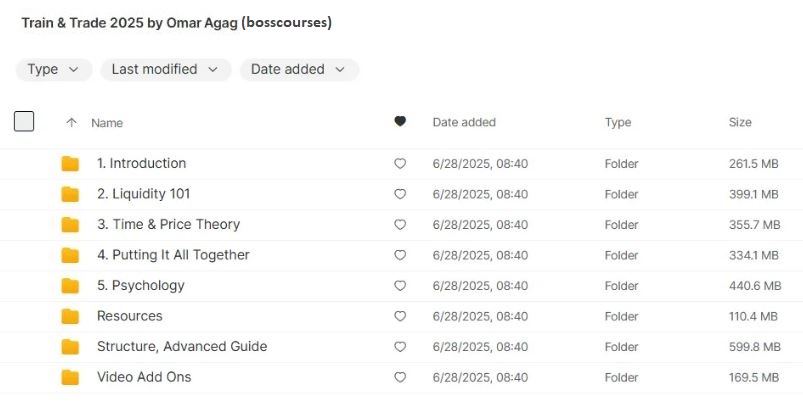The width and height of the screenshot is (803, 403).
Task: Click the folder icon next to Liquidity 101
Action: pyautogui.click(x=70, y=194)
